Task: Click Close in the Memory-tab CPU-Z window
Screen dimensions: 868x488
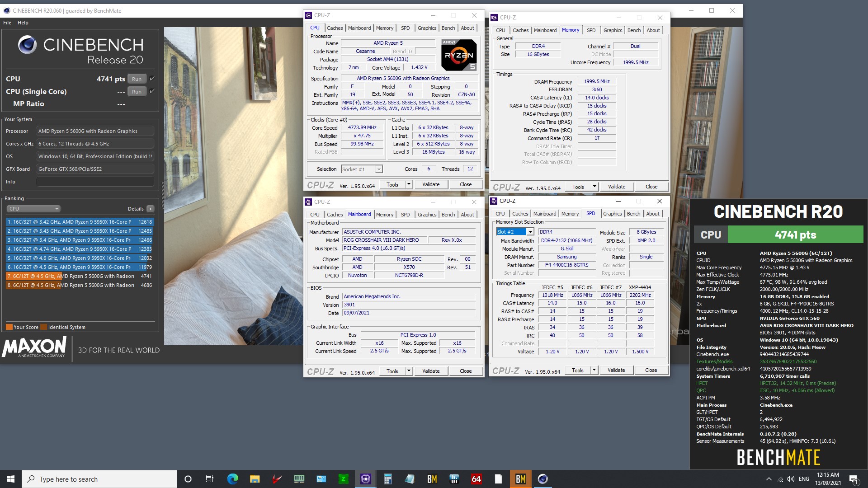Action: [x=651, y=187]
